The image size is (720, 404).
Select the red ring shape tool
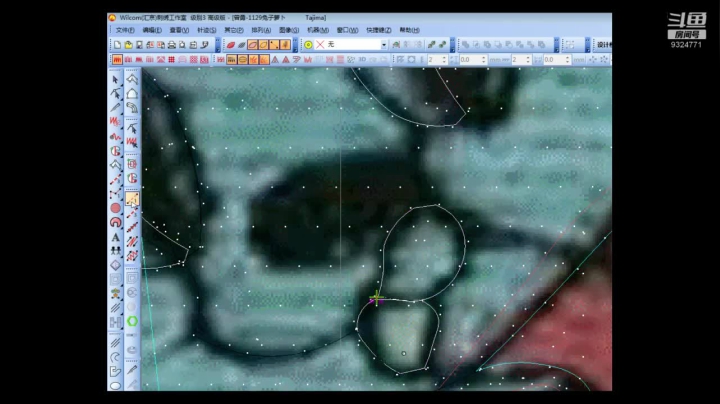115,222
